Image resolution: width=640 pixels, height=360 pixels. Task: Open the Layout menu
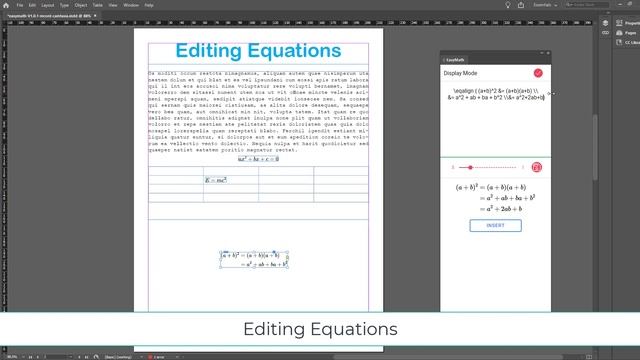(48, 5)
